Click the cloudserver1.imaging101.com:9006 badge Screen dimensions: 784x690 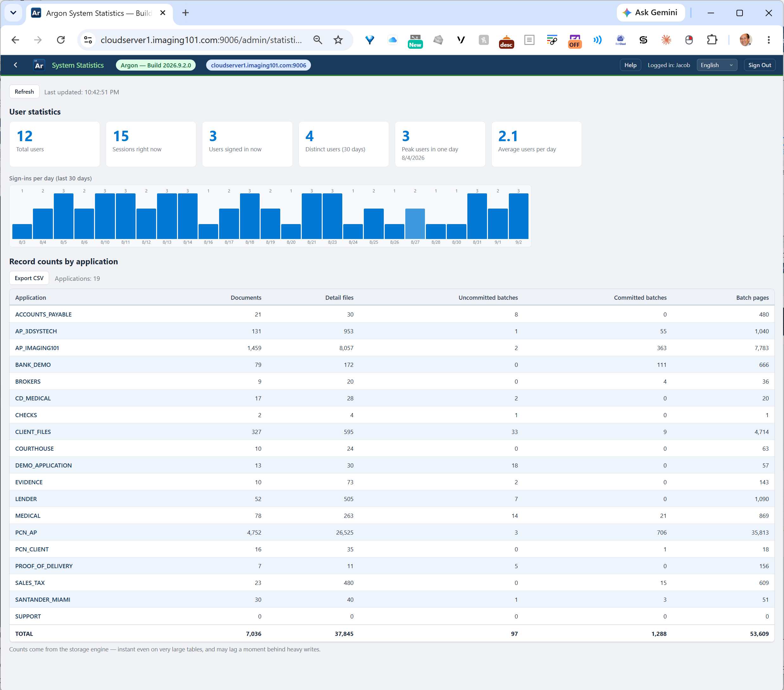pos(258,65)
